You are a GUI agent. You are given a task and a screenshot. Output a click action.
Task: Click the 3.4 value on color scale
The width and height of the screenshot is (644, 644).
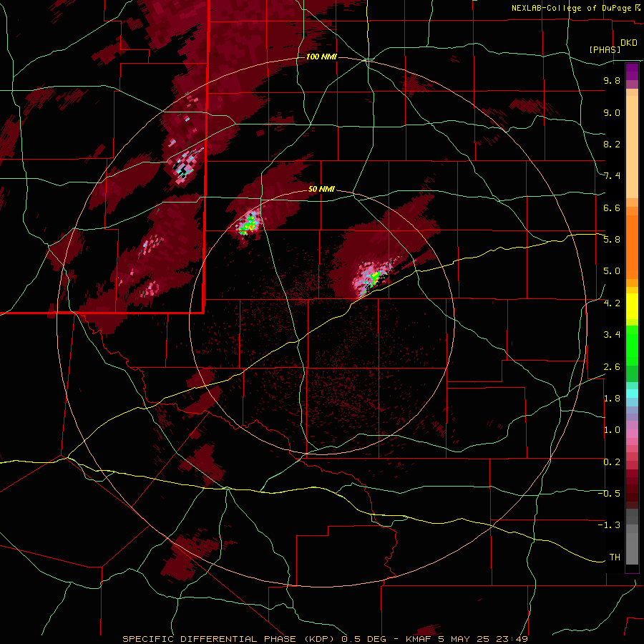coord(612,335)
